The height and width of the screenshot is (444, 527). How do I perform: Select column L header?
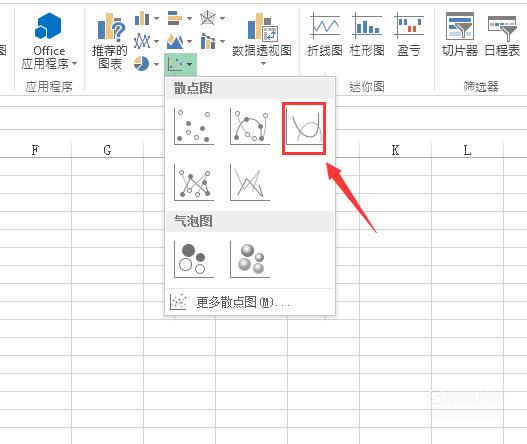coord(467,150)
